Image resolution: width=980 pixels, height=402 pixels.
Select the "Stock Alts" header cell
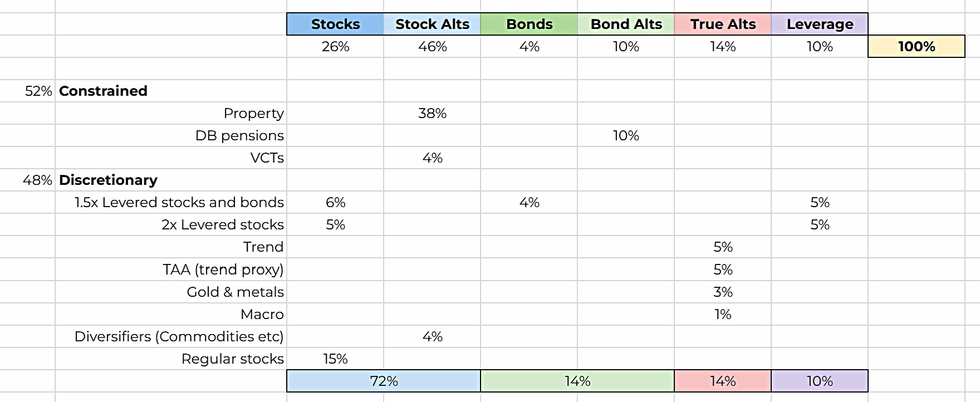tap(432, 24)
